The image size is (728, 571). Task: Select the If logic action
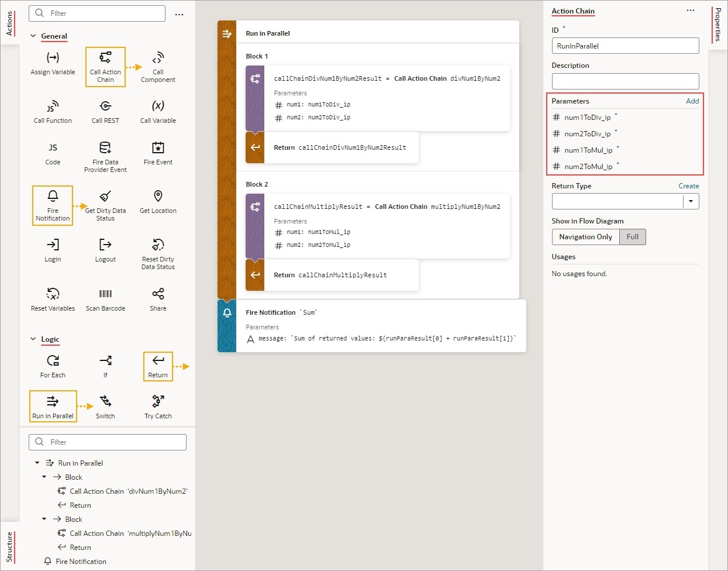click(105, 366)
